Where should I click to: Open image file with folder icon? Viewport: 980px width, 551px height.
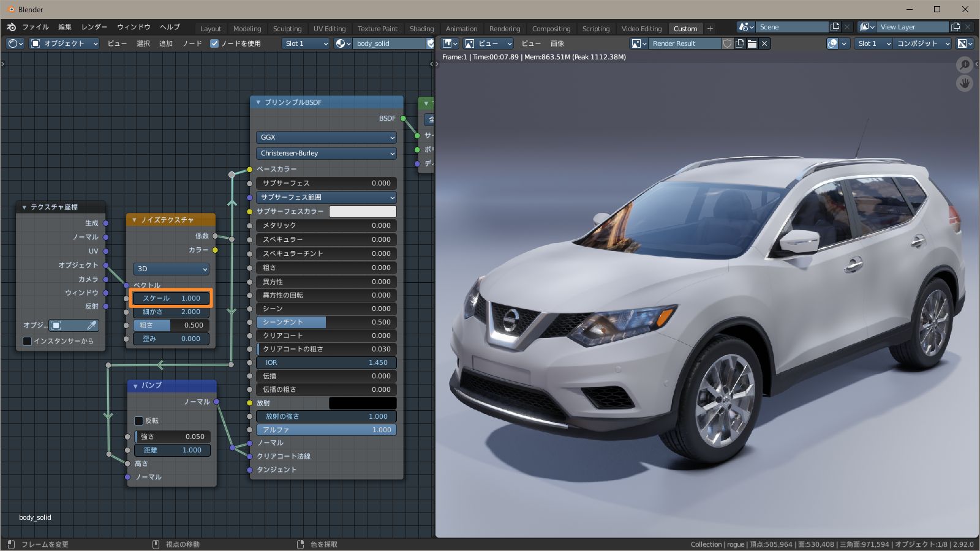tap(752, 43)
